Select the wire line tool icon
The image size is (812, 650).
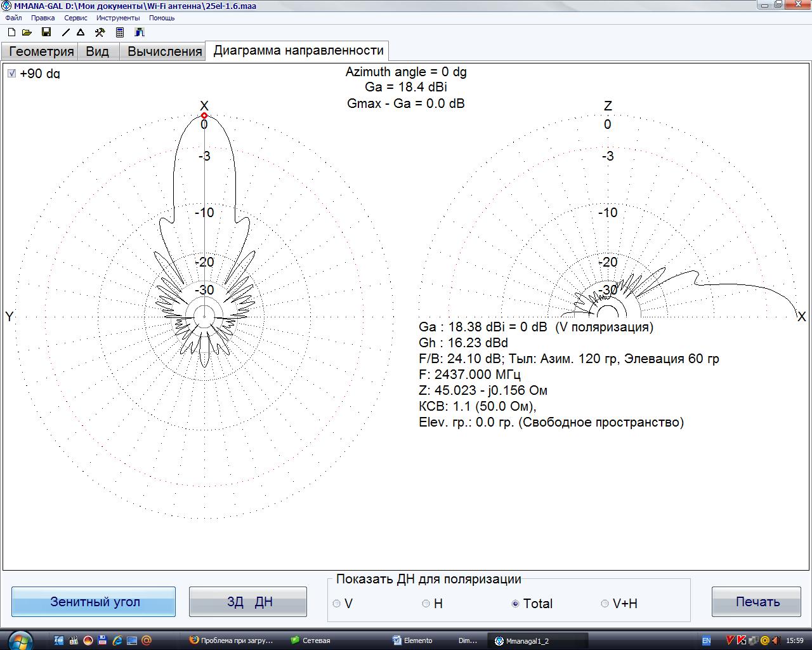pos(65,32)
